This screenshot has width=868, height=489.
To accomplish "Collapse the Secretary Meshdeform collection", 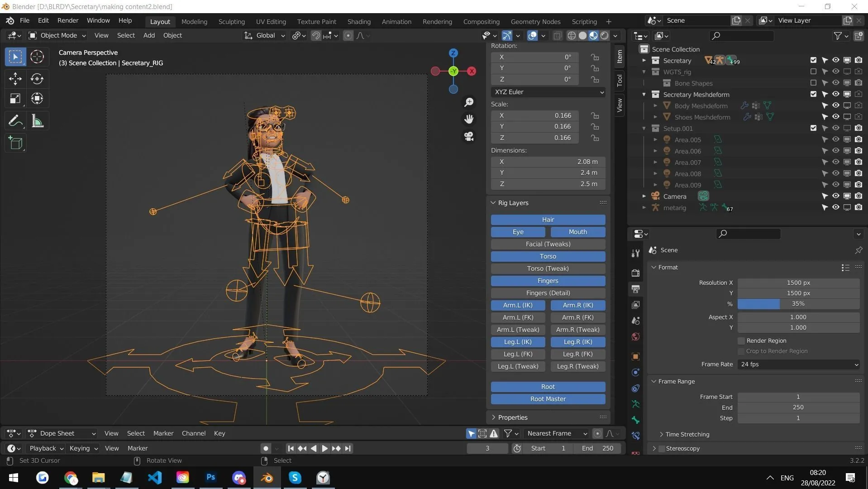I will point(644,94).
